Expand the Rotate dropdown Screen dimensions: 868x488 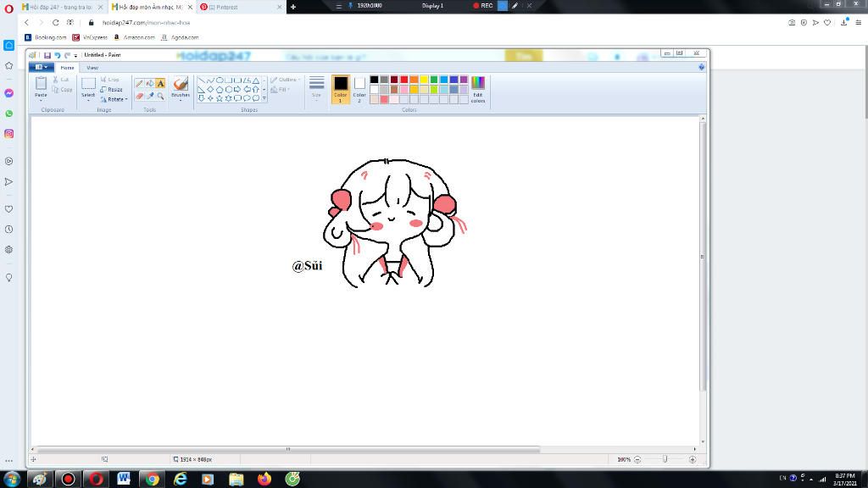tap(114, 100)
